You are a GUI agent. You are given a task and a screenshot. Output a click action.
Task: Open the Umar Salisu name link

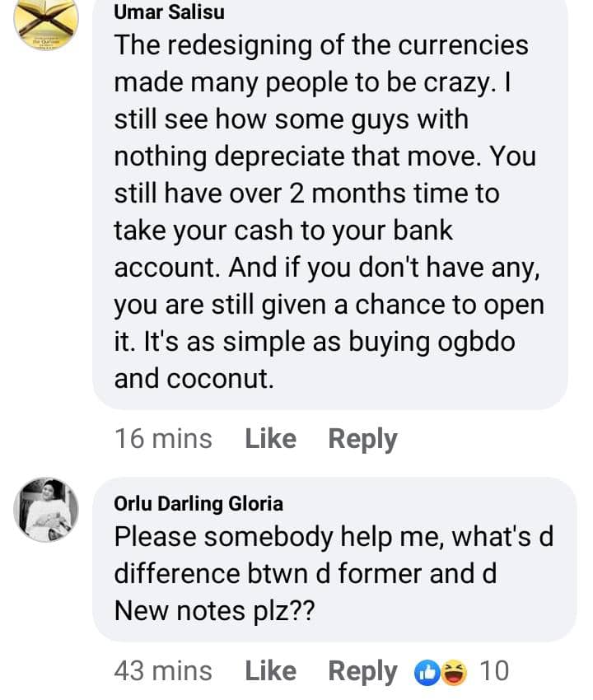point(168,12)
